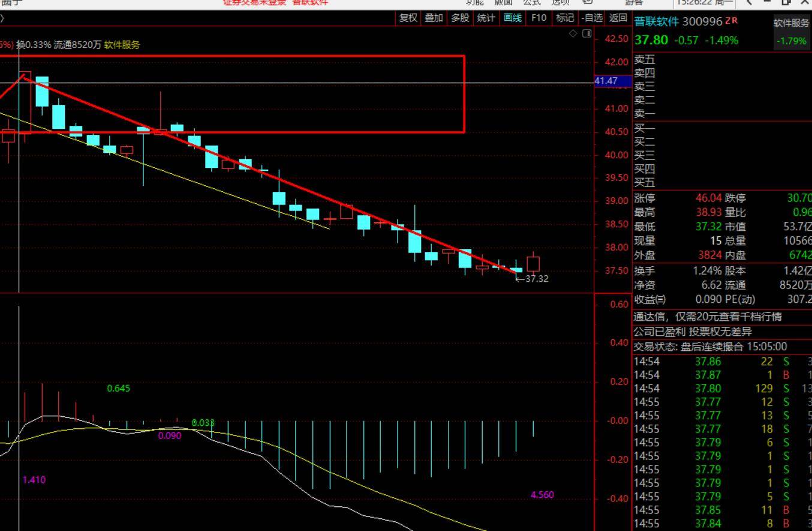This screenshot has width=812, height=531.
Task: Click the sector change -1.79% value
Action: click(x=792, y=41)
